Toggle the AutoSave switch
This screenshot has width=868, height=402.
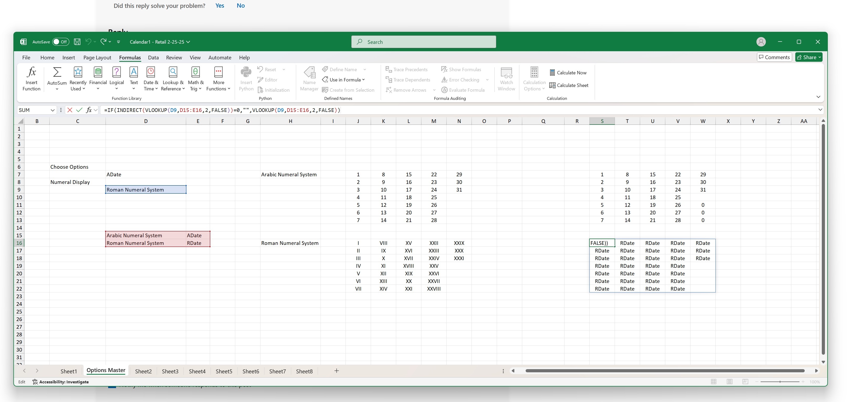61,42
